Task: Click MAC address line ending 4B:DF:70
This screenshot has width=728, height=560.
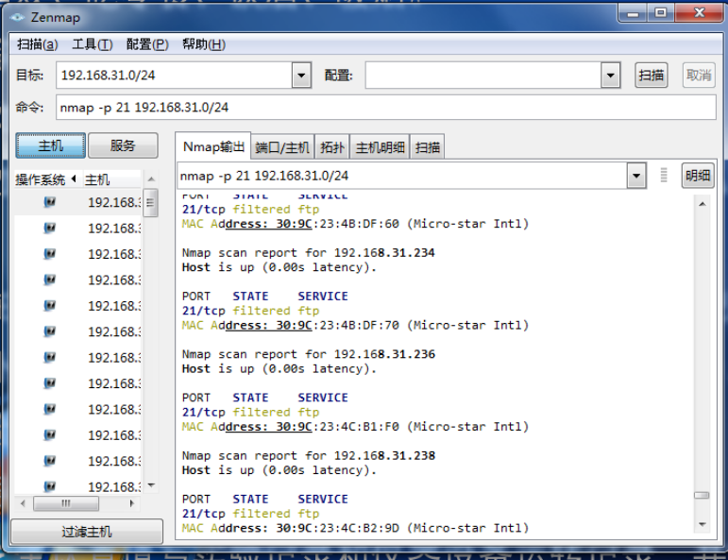Action: pyautogui.click(x=355, y=325)
